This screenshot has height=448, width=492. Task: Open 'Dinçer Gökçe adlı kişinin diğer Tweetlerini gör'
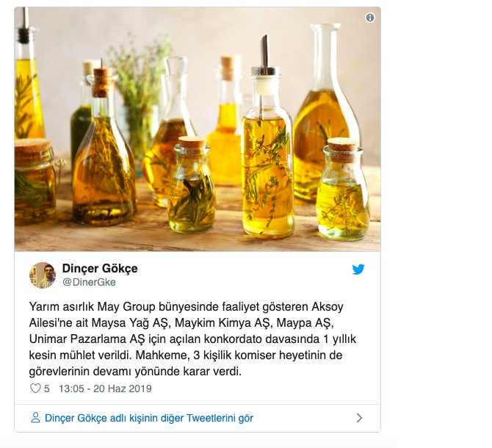(x=149, y=418)
